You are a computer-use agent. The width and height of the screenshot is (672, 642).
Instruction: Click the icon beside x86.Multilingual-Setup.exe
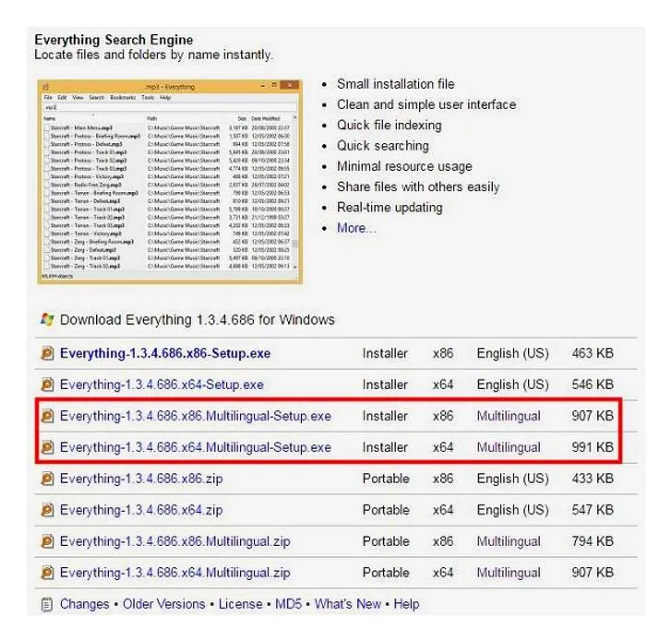click(47, 416)
